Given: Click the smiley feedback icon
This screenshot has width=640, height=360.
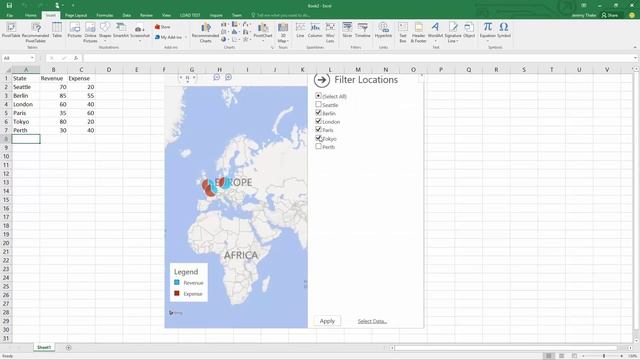Looking at the screenshot, I should point(631,15).
